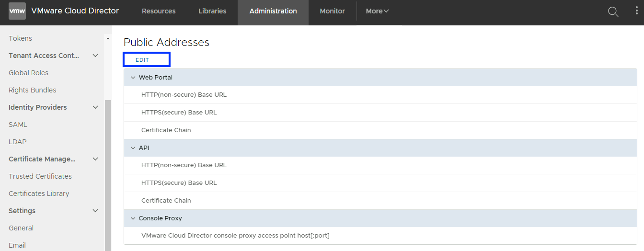The width and height of the screenshot is (644, 251).
Task: Open the Monitor tab
Action: click(332, 11)
